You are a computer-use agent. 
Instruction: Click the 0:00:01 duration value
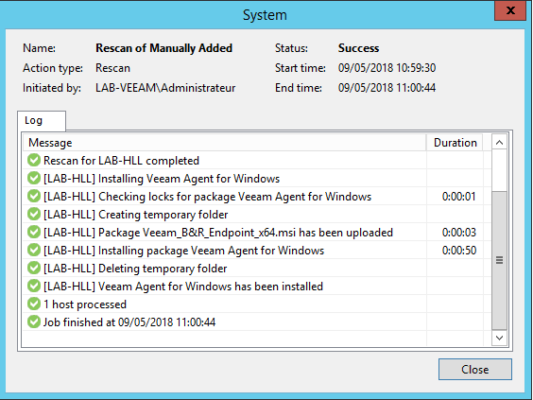pos(459,197)
